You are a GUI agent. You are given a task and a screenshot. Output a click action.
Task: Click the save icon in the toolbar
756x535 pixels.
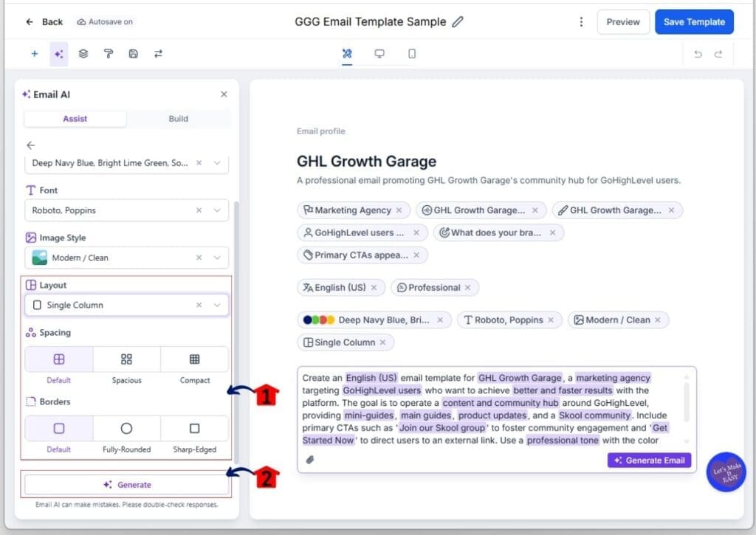tap(133, 54)
